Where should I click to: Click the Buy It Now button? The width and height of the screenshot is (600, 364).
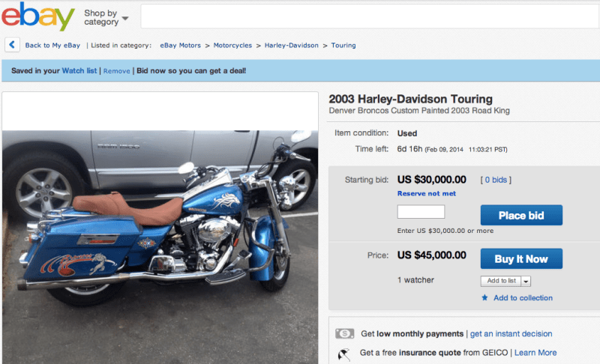521,258
